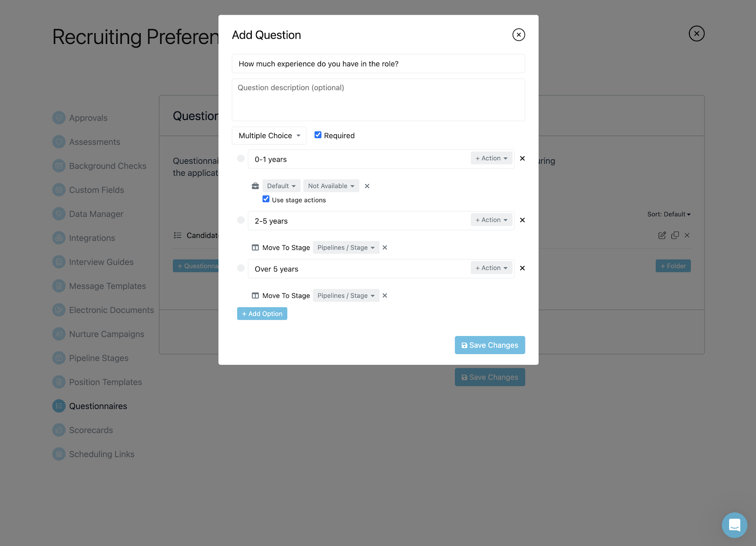The image size is (756, 546).
Task: Open the chat bubble in bottom right corner
Action: (x=734, y=525)
